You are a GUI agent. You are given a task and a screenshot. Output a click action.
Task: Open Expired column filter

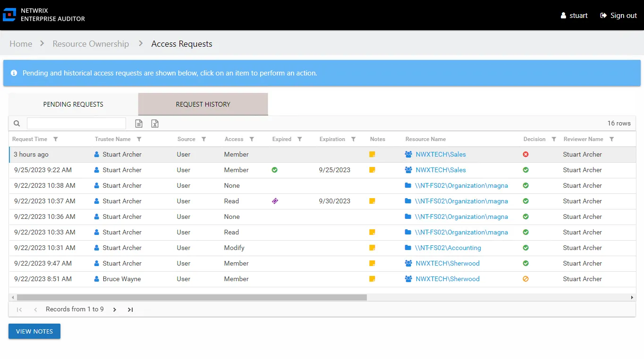pos(299,139)
